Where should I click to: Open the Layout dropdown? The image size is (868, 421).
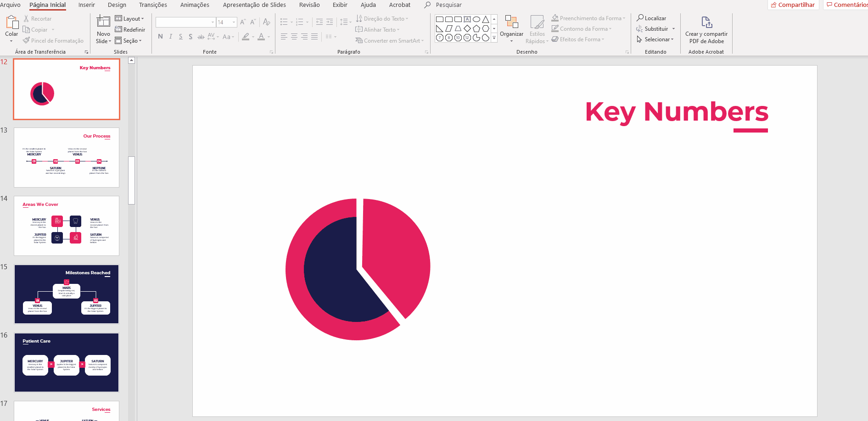pyautogui.click(x=129, y=19)
